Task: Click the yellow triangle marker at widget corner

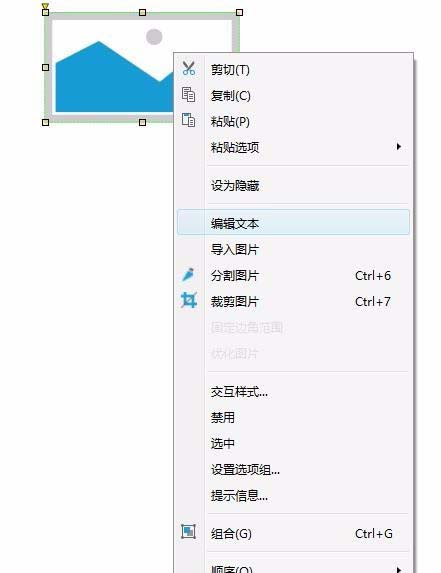Action: click(x=45, y=6)
